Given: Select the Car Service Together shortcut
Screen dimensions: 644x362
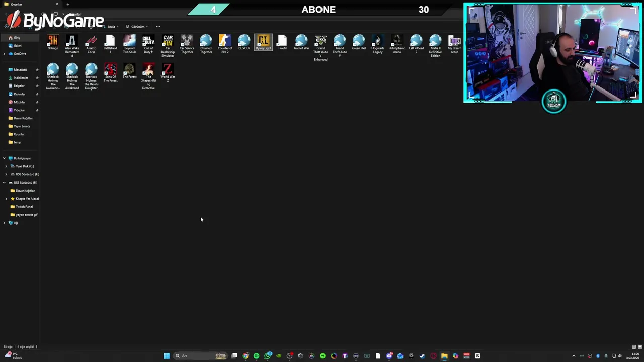Looking at the screenshot, I should [187, 44].
